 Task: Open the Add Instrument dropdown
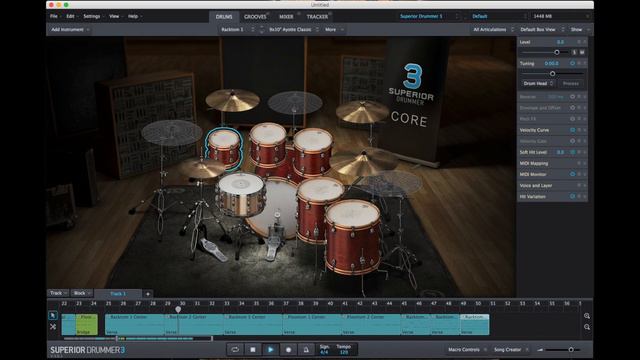point(70,29)
